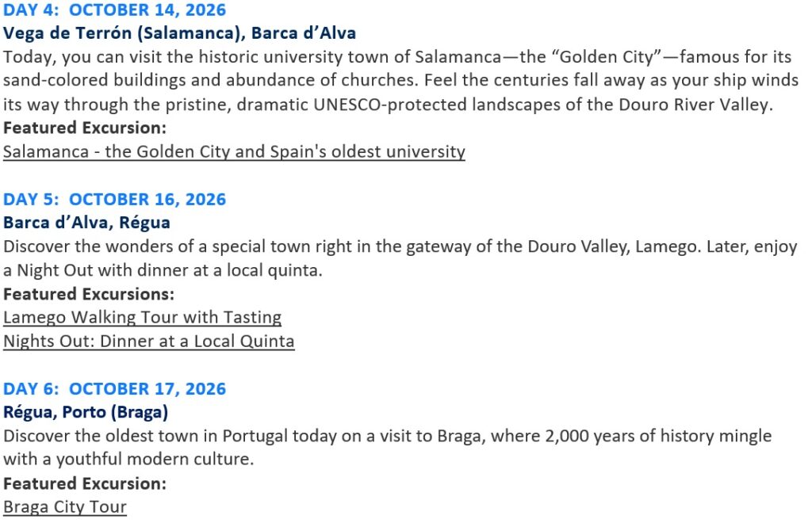Open the Nights Out: Dinner at a Local Quinta link
This screenshot has height=523, width=812.
click(149, 341)
